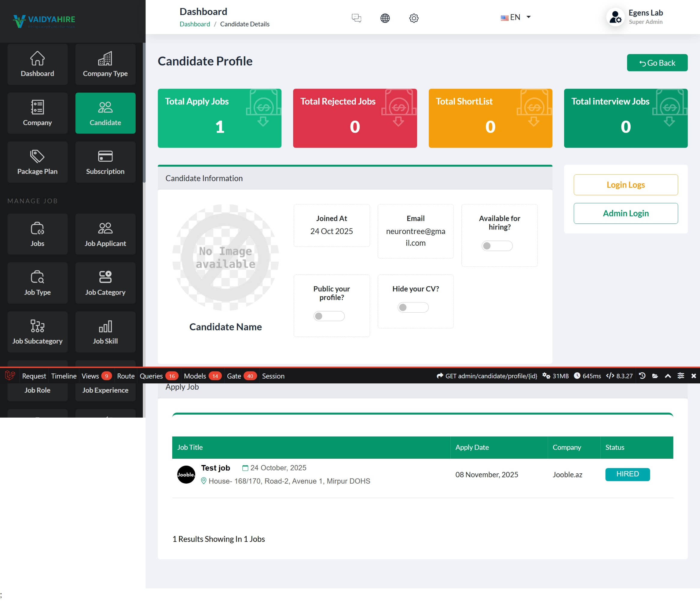This screenshot has height=615, width=700.
Task: Enable Public your profile switch
Action: (329, 316)
